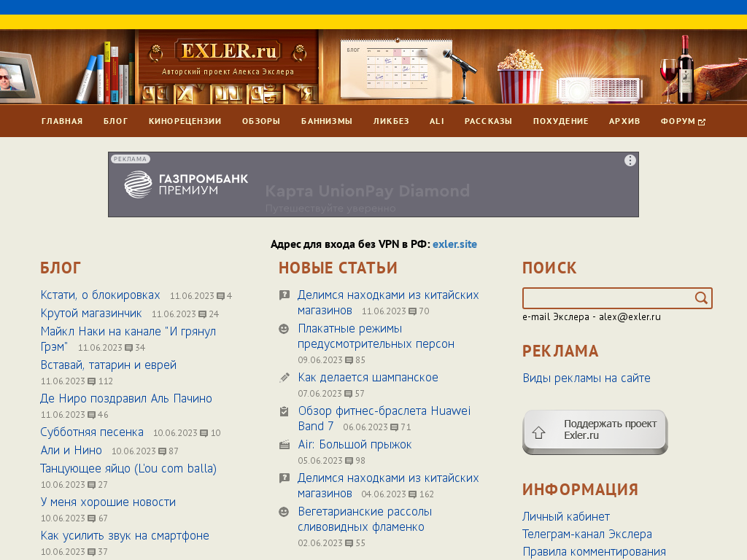Open БЛОГ navigation item
Image resolution: width=747 pixels, height=560 pixels.
pos(116,121)
